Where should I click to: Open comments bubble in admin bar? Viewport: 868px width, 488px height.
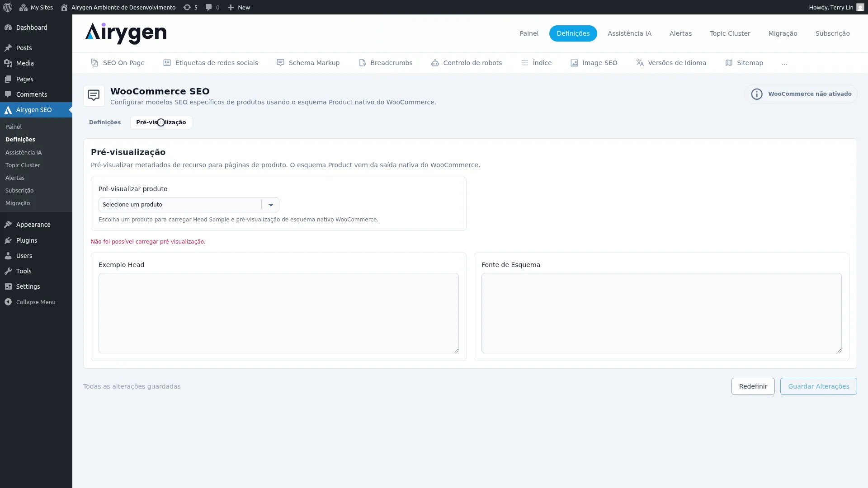coord(212,7)
